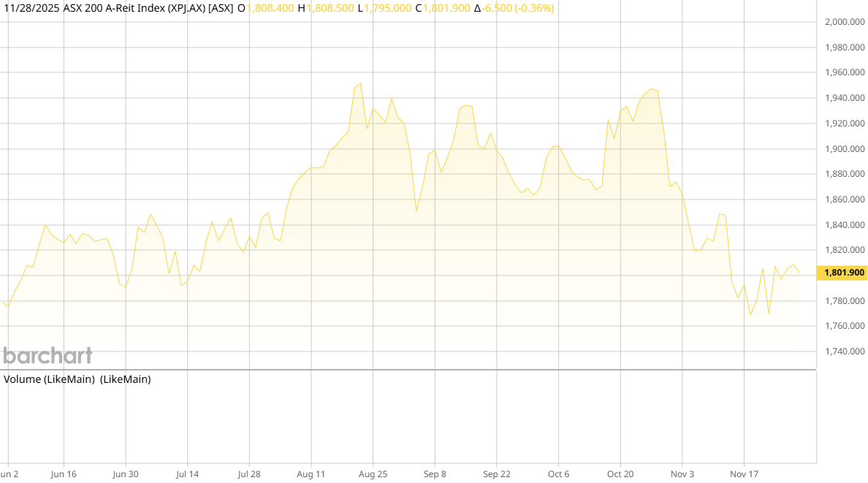
Task: Select the 2,000.000 axis label
Action: pos(844,23)
